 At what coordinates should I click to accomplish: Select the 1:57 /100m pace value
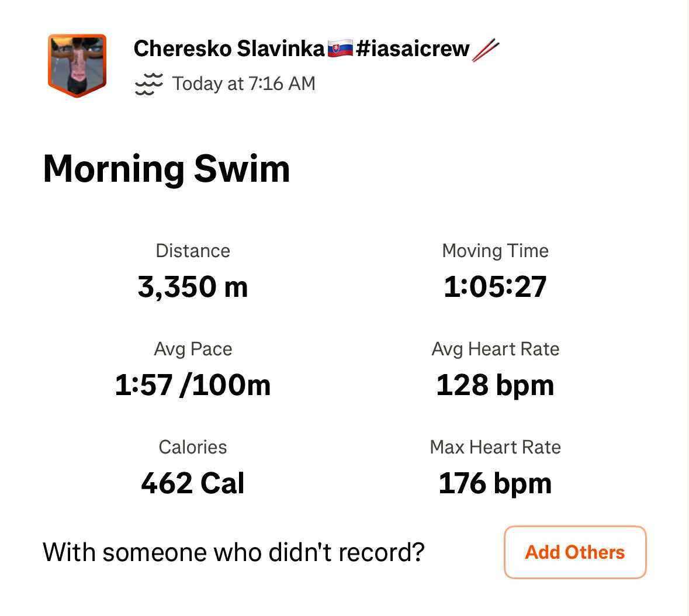pyautogui.click(x=193, y=385)
